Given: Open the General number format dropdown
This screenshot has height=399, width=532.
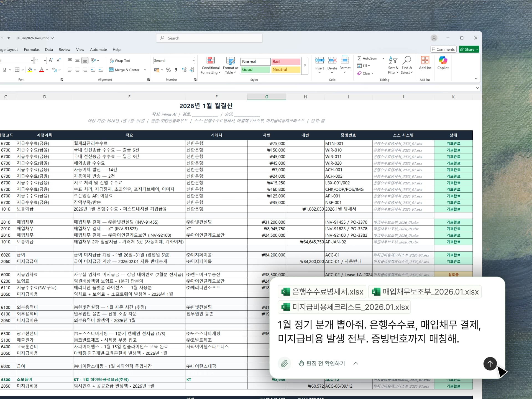Looking at the screenshot, I should tap(193, 61).
